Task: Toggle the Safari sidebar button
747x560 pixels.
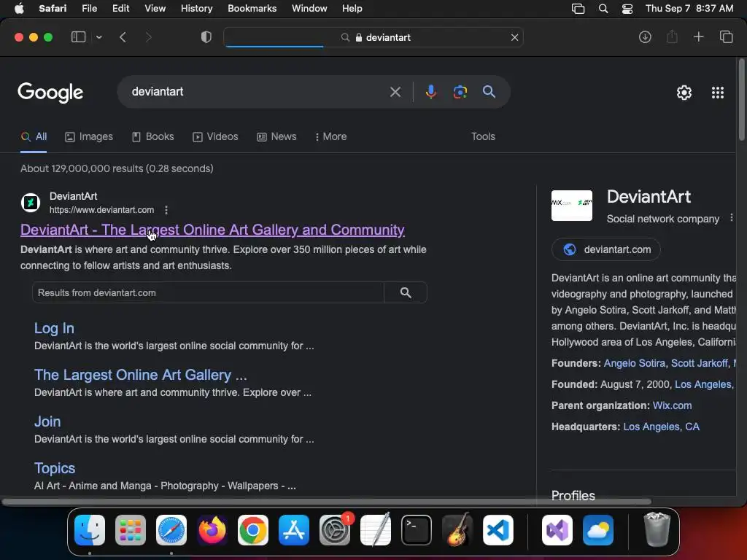Action: coord(78,37)
